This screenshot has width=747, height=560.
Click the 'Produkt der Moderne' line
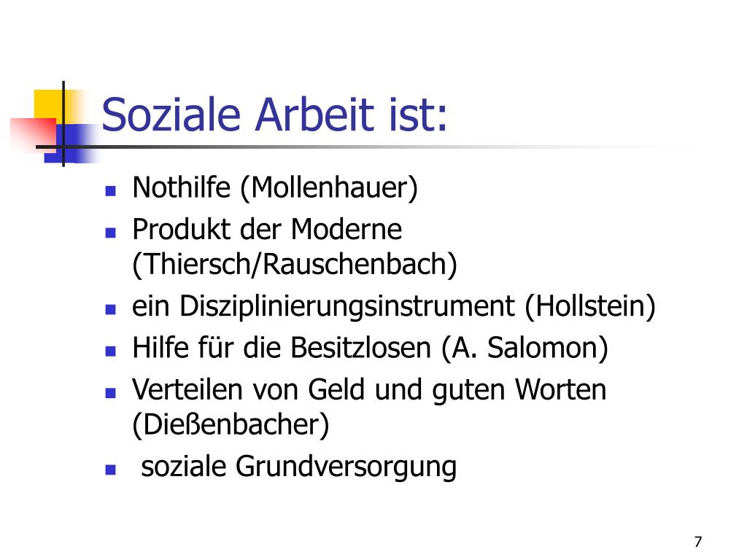point(267,230)
